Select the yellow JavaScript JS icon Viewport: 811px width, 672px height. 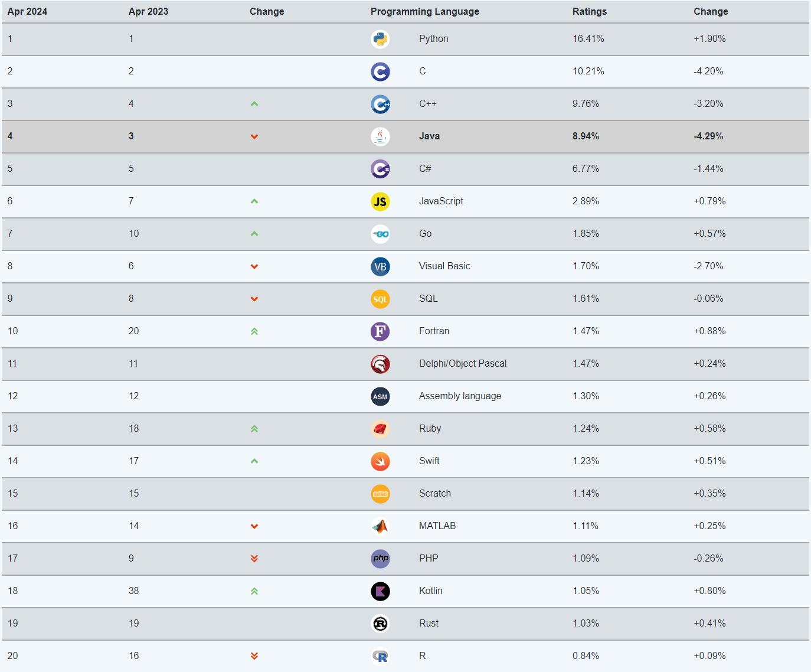[x=380, y=201]
